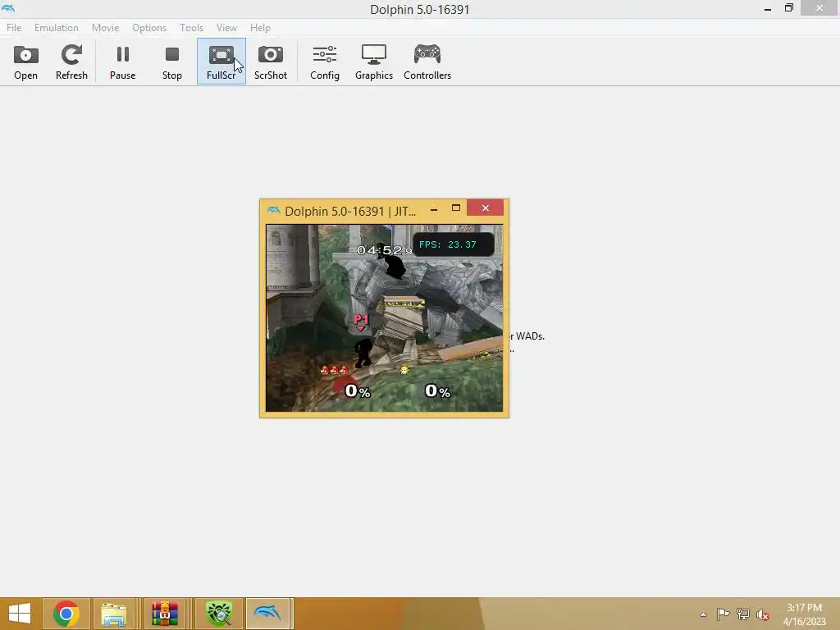This screenshot has width=840, height=630.
Task: Open the clock showing 3:17 PM
Action: point(804,614)
